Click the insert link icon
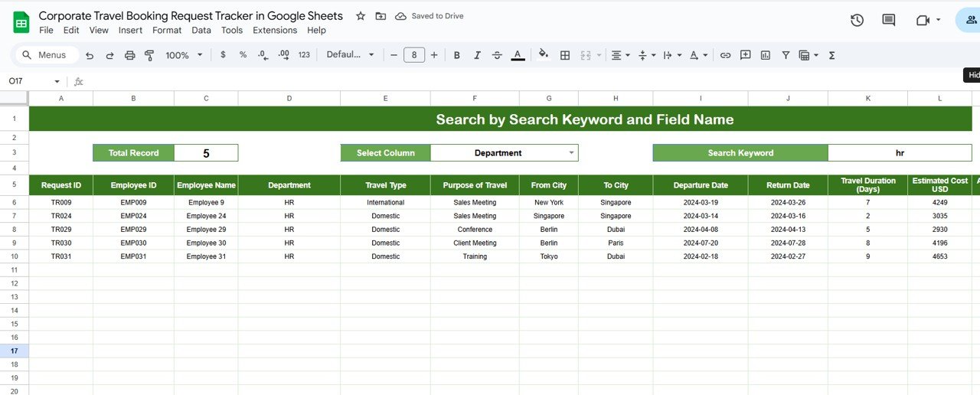 [x=725, y=55]
